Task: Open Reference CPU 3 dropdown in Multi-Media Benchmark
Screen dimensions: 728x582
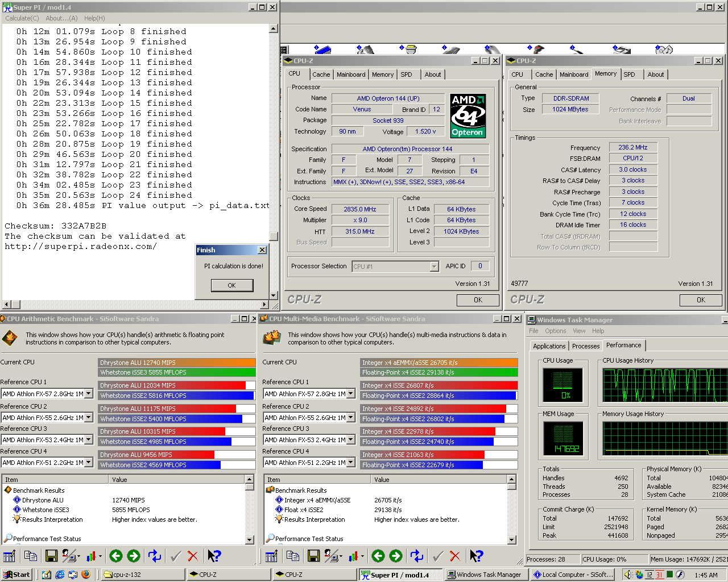Action: click(350, 440)
